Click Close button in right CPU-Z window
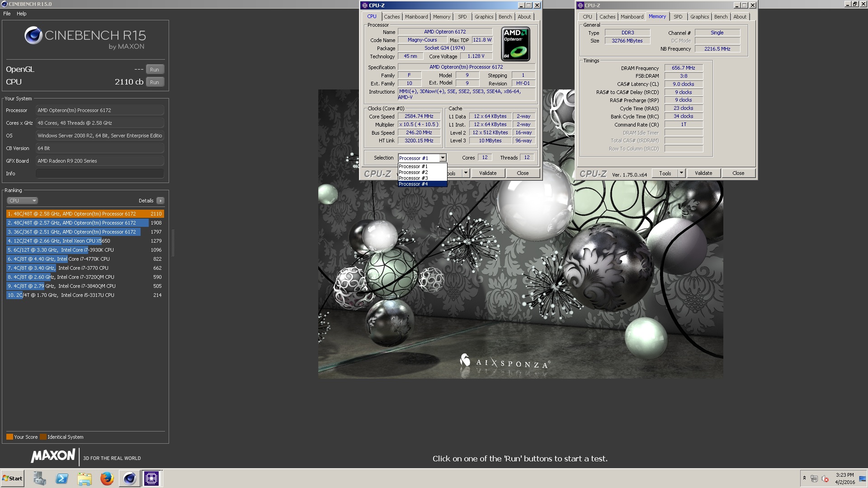The height and width of the screenshot is (488, 868). [x=738, y=173]
